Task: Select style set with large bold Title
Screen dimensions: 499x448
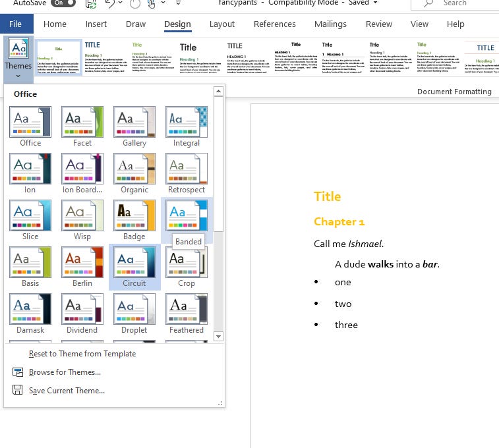Action: click(x=200, y=57)
